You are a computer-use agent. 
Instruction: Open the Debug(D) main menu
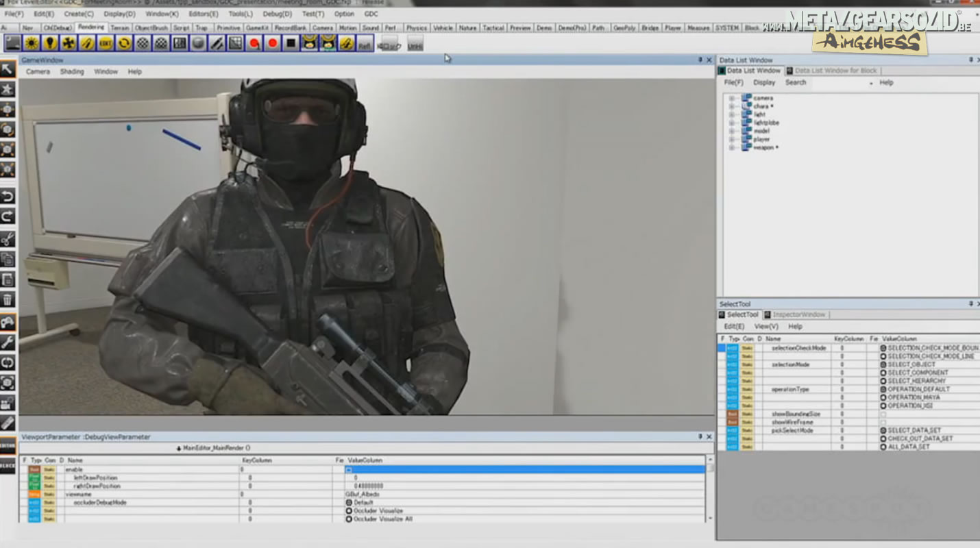(278, 14)
